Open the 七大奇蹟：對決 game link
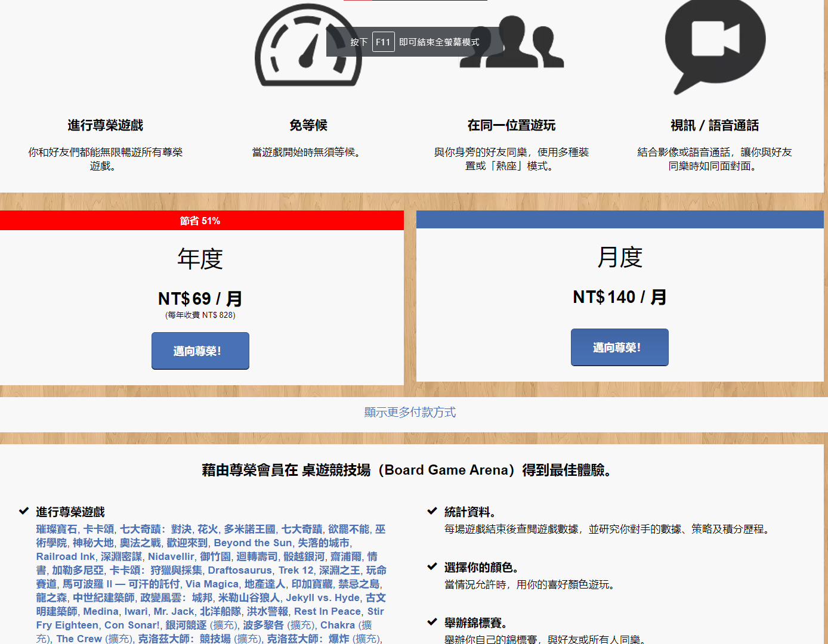 pos(156,529)
